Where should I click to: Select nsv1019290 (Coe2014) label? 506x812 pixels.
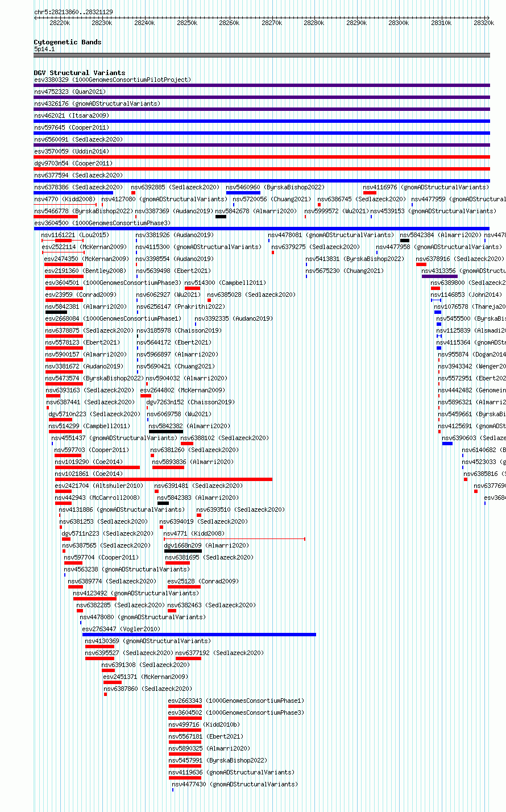pyautogui.click(x=89, y=462)
